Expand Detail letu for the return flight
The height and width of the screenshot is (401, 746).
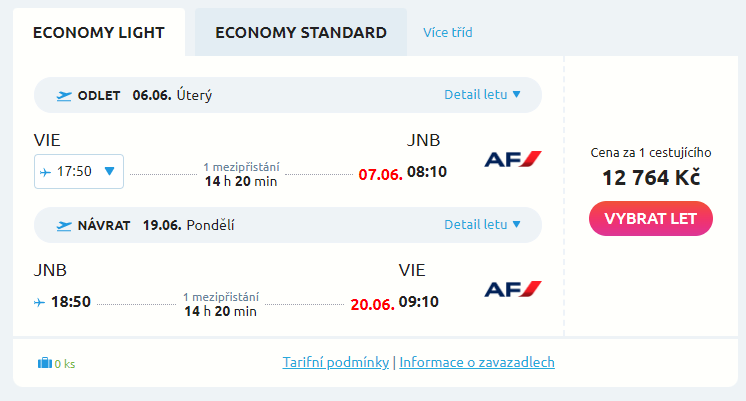click(483, 225)
